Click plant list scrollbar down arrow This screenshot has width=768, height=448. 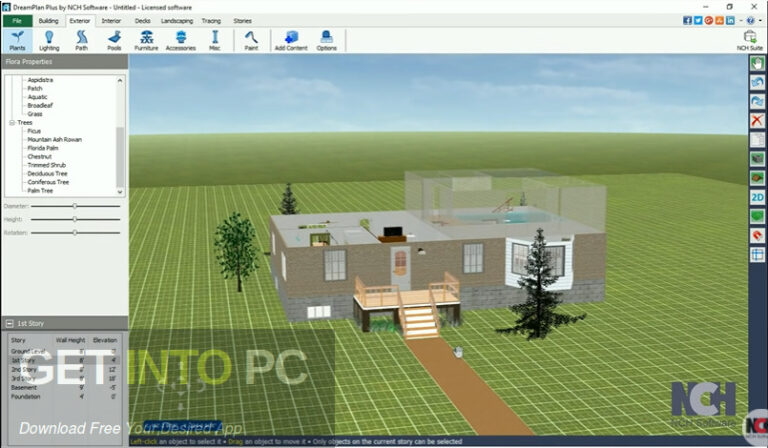[120, 192]
